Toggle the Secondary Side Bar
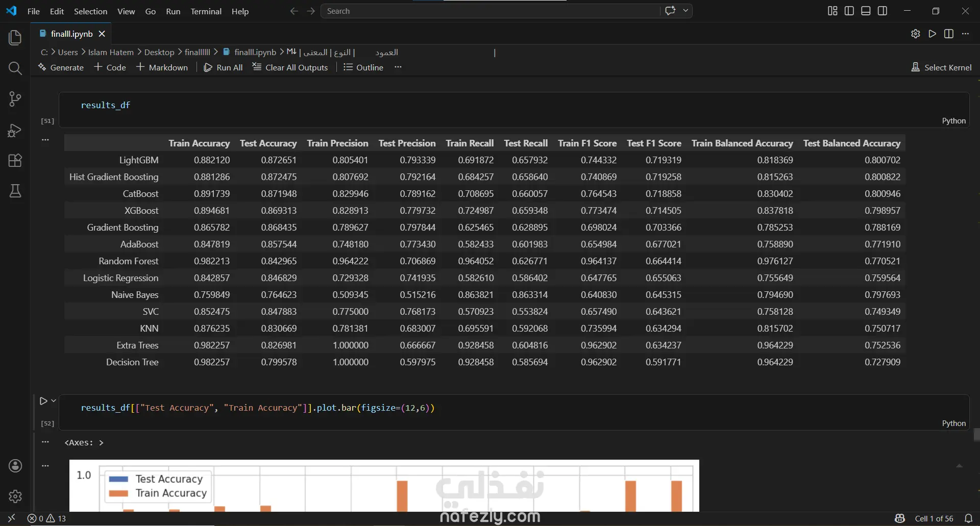This screenshot has height=526, width=980. click(x=883, y=11)
